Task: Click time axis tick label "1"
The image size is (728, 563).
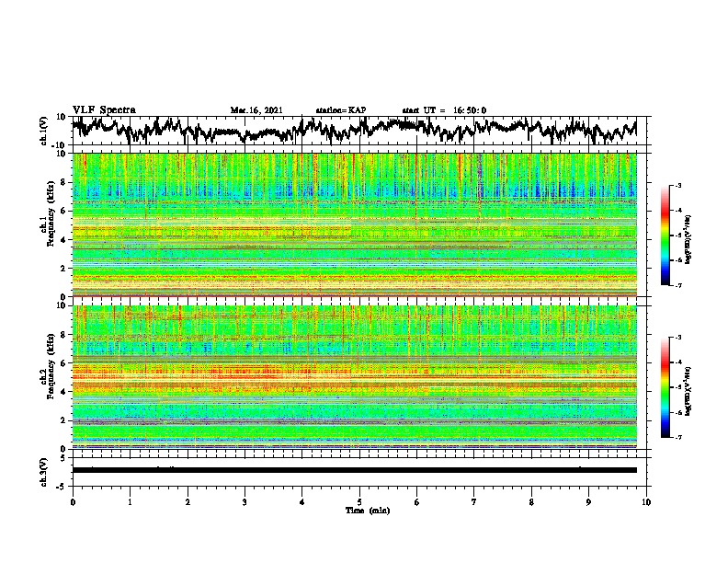Action: 130,502
